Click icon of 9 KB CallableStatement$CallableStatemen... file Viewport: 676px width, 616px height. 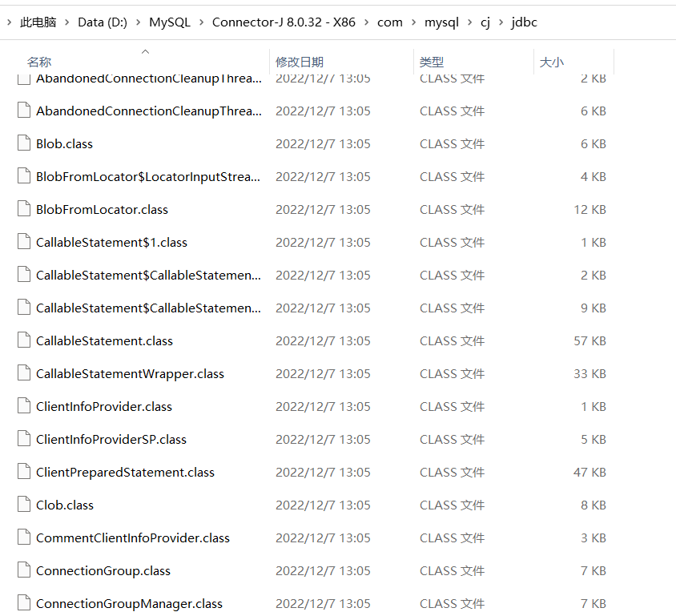coord(24,308)
